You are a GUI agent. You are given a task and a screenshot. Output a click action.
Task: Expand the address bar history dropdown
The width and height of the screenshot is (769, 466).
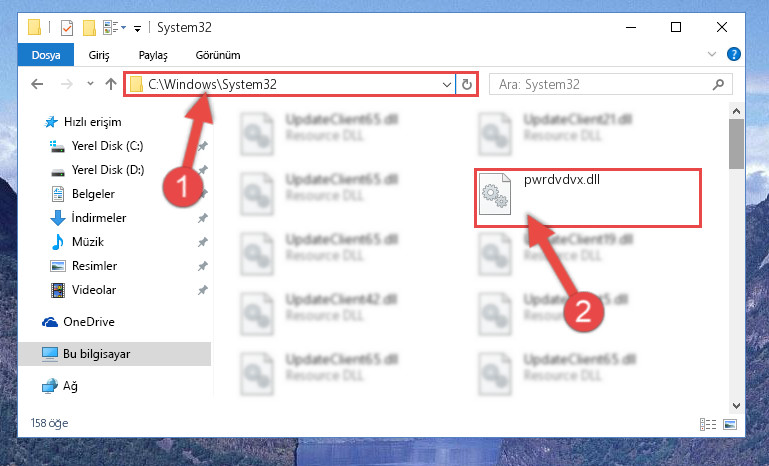(446, 84)
